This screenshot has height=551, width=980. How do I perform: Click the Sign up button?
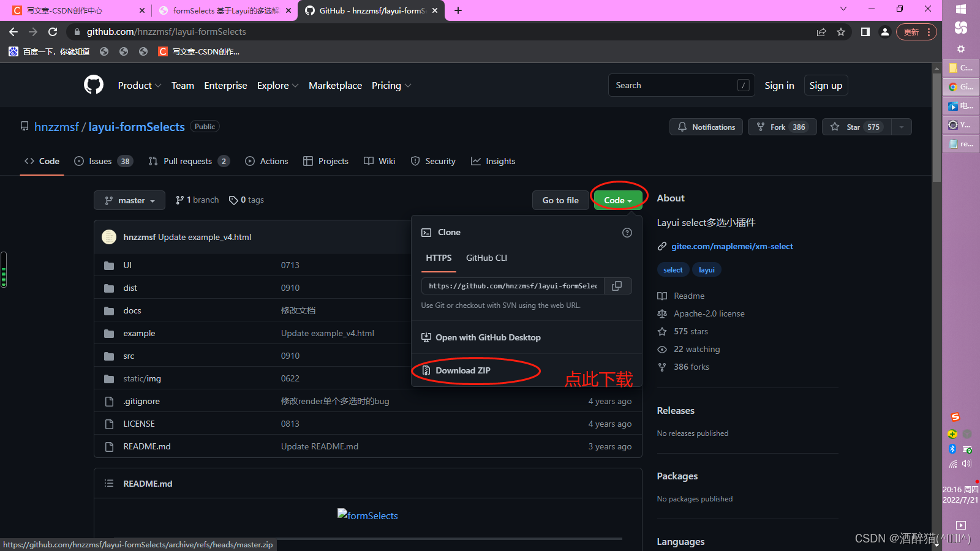(826, 86)
